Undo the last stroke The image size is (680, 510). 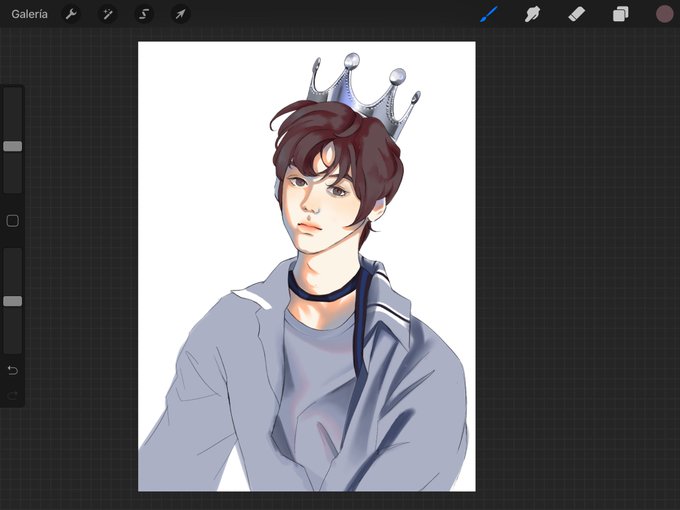pos(13,370)
